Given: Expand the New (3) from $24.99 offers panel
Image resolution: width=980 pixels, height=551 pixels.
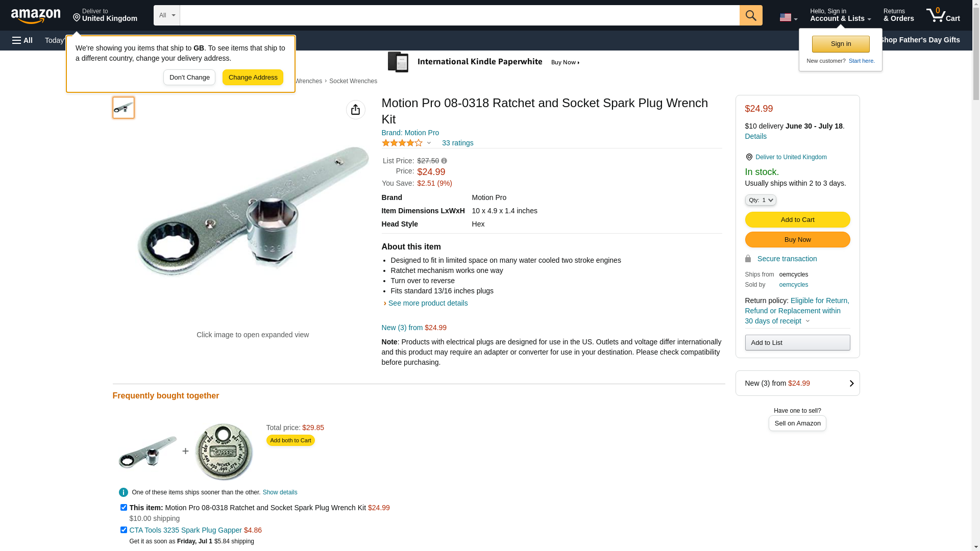Looking at the screenshot, I should [x=797, y=383].
